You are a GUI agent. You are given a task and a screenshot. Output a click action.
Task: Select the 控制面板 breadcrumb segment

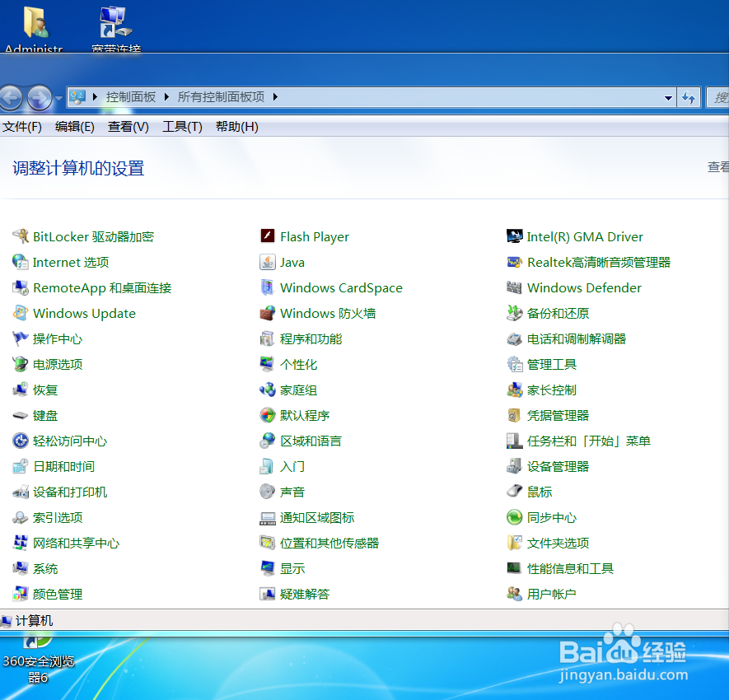click(x=131, y=96)
